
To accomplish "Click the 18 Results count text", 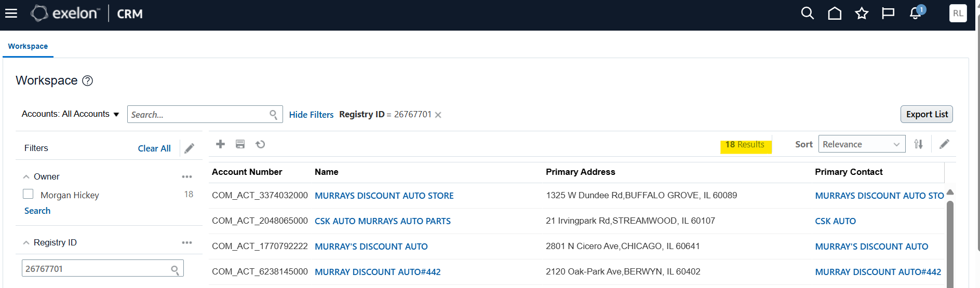I will [x=745, y=144].
